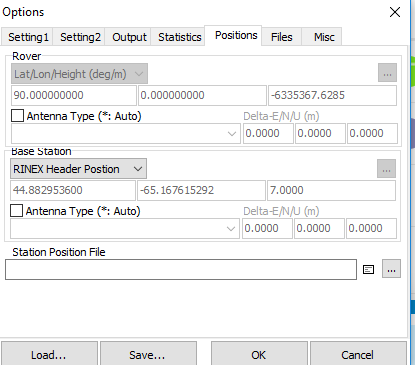Click the Base Station Delta-E/N/U (m) label
Screen dimensions: 415x365
[281, 211]
